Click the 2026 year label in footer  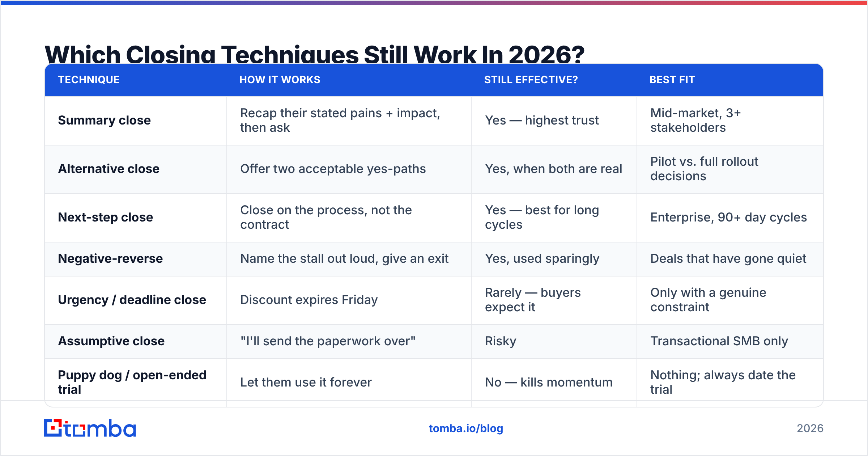coord(810,428)
